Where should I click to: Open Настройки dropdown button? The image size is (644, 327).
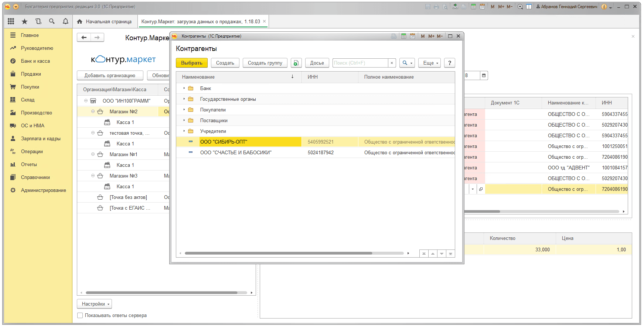(x=95, y=304)
